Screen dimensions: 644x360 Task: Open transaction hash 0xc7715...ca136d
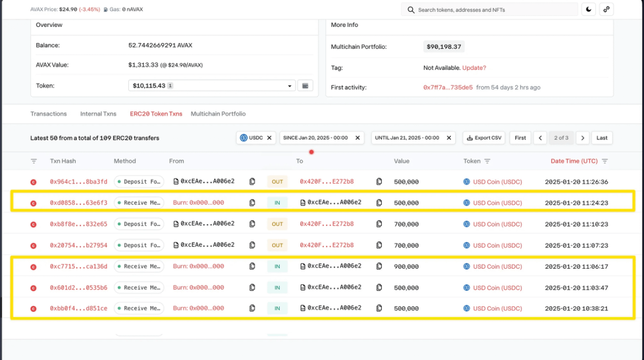pos(78,266)
